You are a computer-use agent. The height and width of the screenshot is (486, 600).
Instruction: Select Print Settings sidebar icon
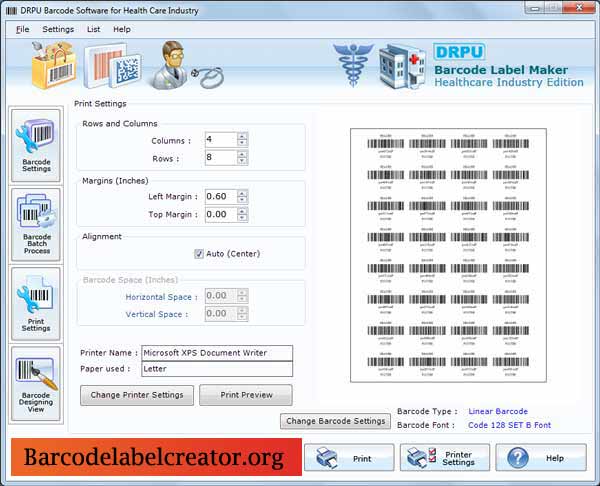click(x=36, y=304)
